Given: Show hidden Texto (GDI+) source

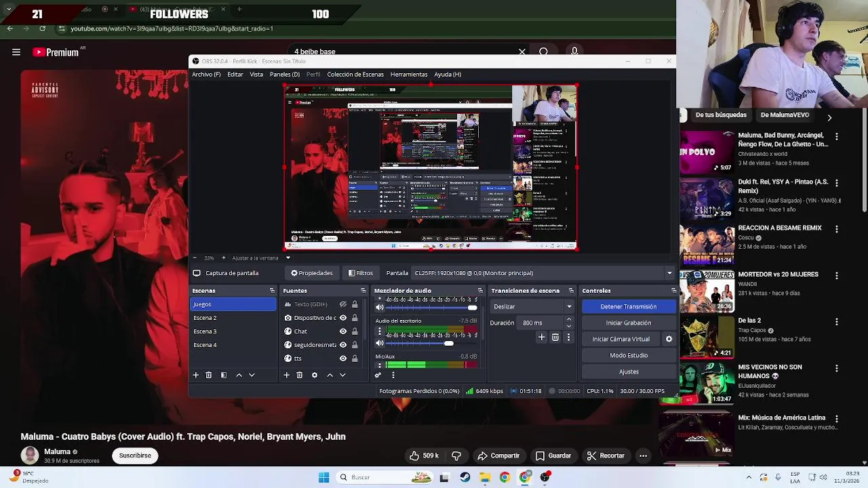Looking at the screenshot, I should [x=343, y=304].
